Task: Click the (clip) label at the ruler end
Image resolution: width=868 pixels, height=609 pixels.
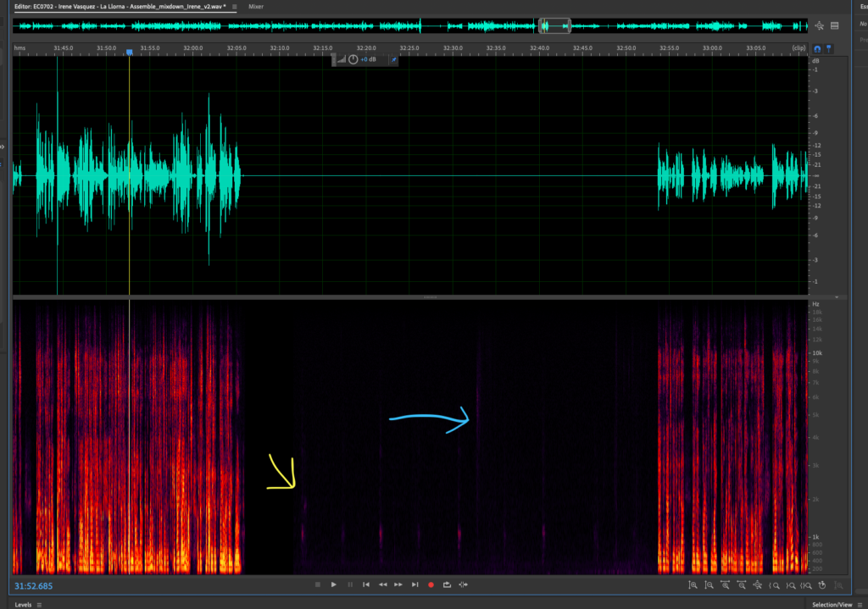Action: [798, 48]
